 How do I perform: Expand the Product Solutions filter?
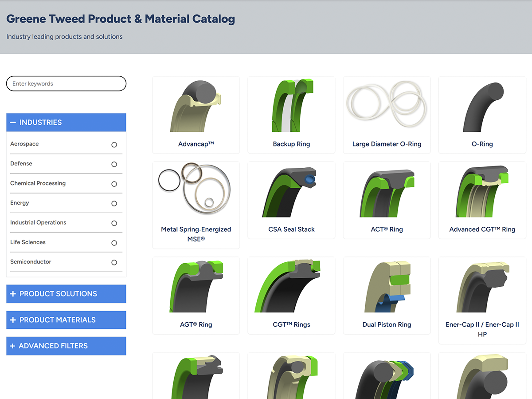(x=66, y=294)
